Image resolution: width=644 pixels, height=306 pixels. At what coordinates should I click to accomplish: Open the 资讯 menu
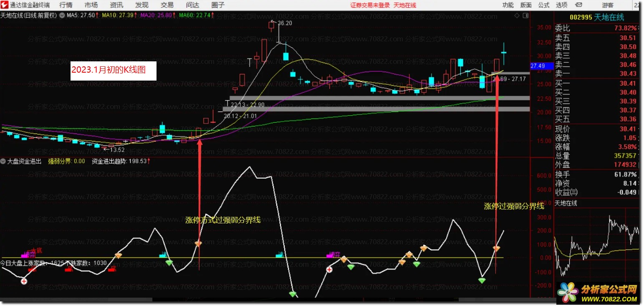point(116,5)
